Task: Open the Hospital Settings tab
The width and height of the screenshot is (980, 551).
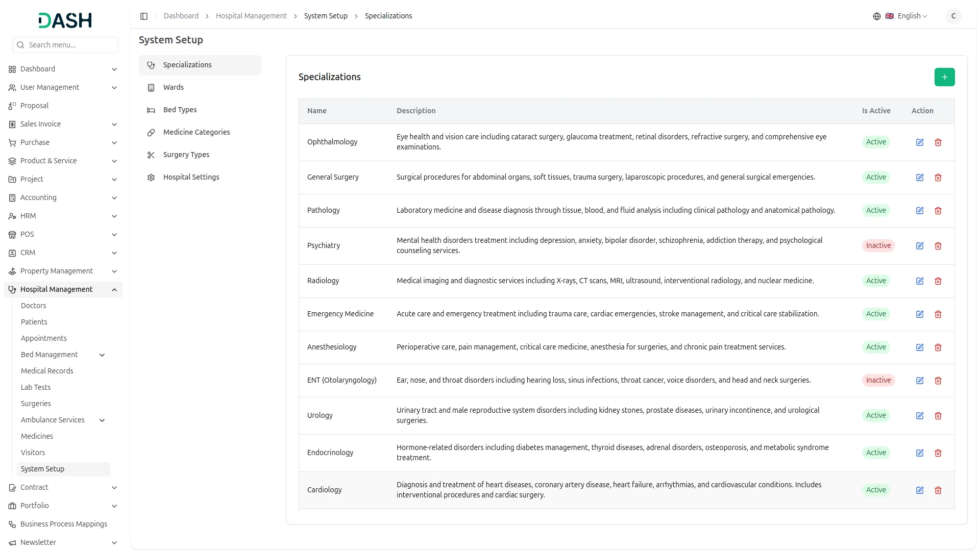Action: click(x=200, y=178)
